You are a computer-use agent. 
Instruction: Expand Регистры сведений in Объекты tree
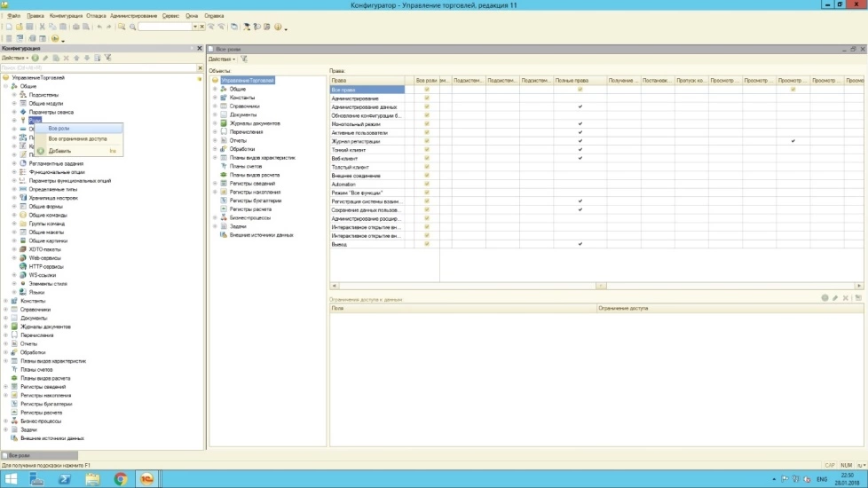coord(215,183)
